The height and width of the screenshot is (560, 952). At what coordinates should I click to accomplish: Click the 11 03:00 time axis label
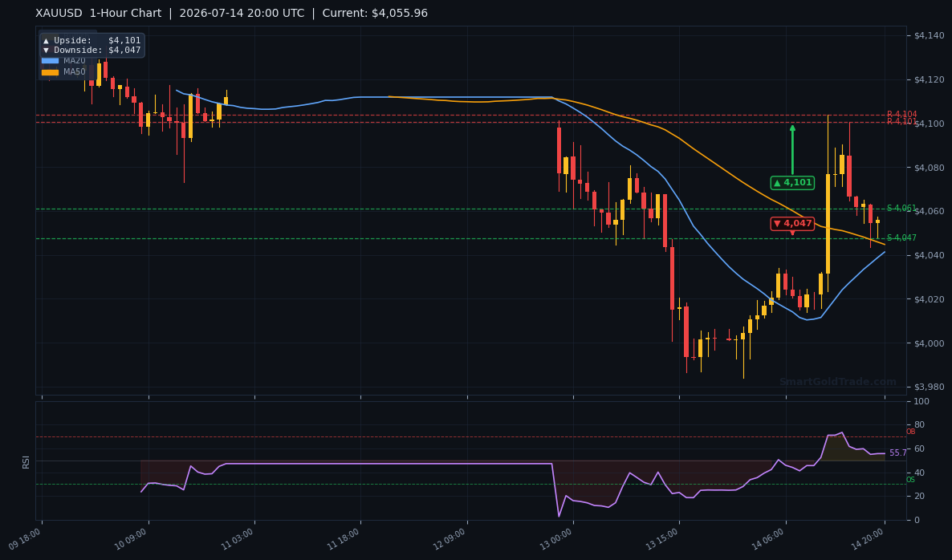238,539
